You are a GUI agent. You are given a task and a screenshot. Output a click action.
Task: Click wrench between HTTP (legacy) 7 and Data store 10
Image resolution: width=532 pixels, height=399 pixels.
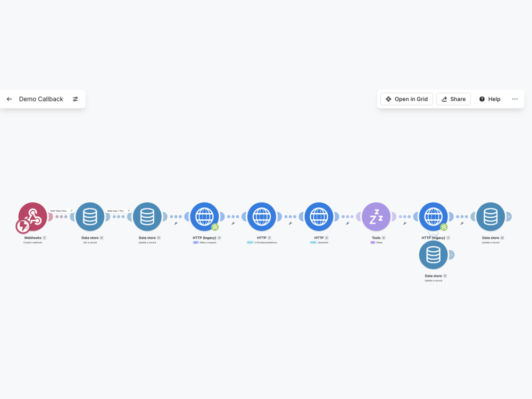(x=462, y=223)
